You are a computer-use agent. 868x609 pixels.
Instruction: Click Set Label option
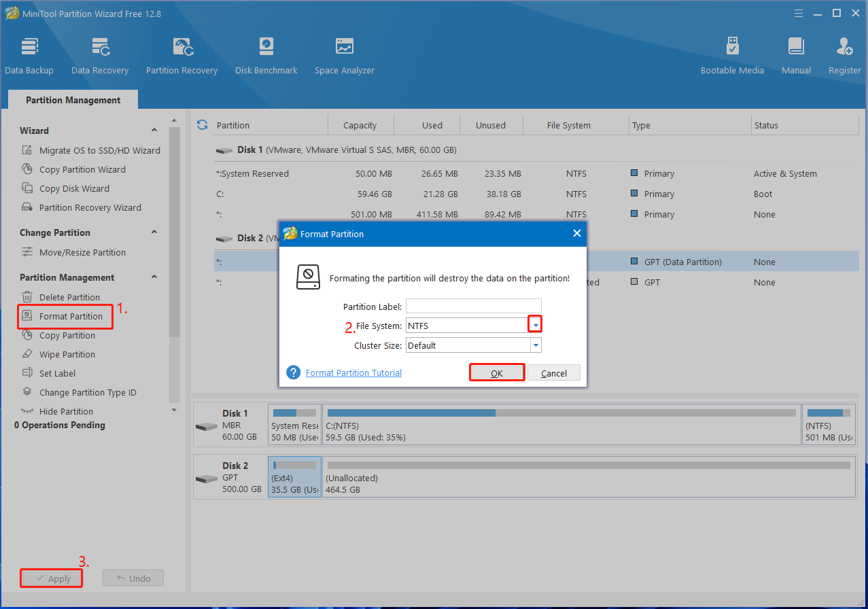(x=57, y=373)
